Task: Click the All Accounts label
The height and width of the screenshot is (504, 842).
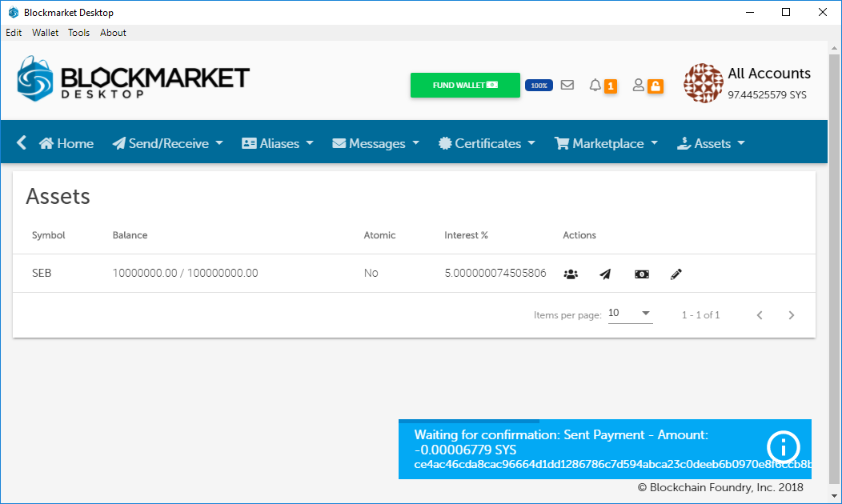Action: [769, 74]
